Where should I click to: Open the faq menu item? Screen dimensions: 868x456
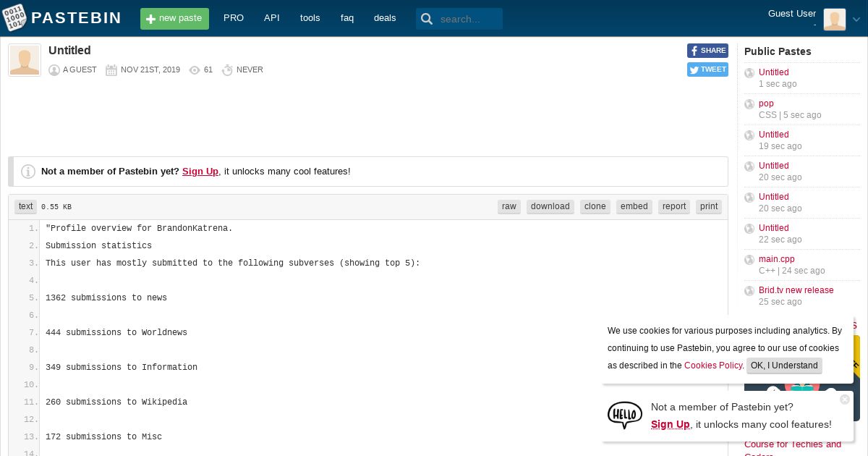tap(347, 18)
